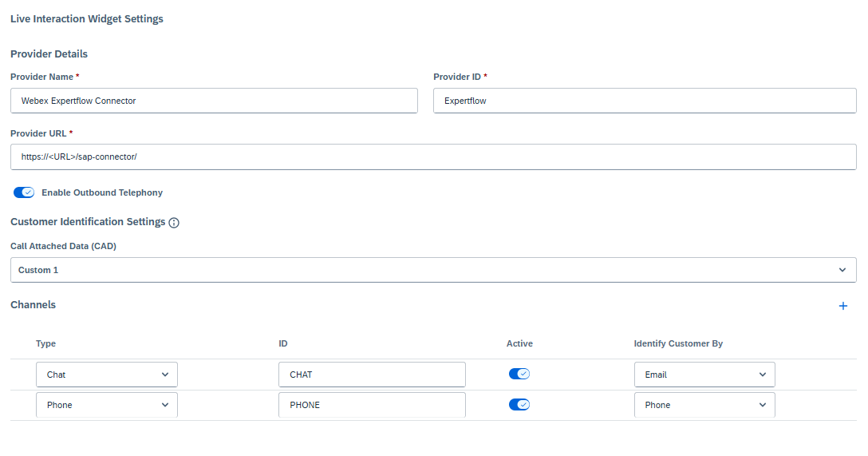Click the Channels section heading
This screenshot has width=868, height=456.
coord(34,305)
